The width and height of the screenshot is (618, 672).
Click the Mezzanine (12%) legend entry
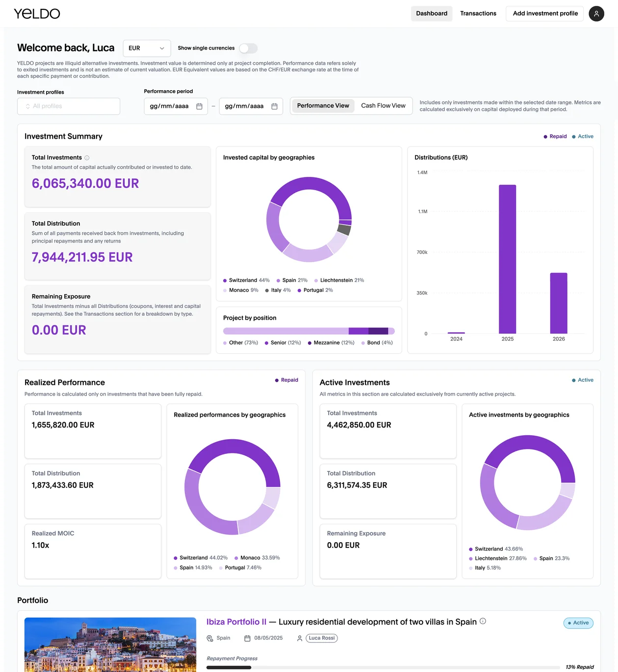331,343
